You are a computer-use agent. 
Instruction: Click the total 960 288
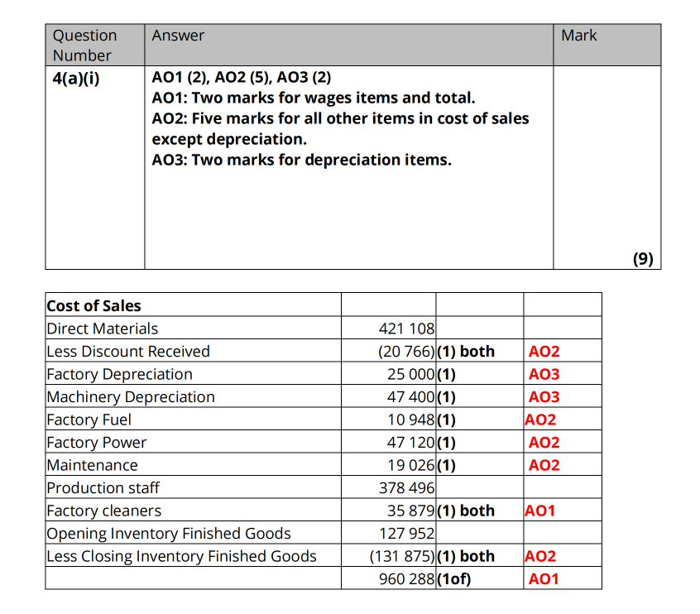pos(406,579)
